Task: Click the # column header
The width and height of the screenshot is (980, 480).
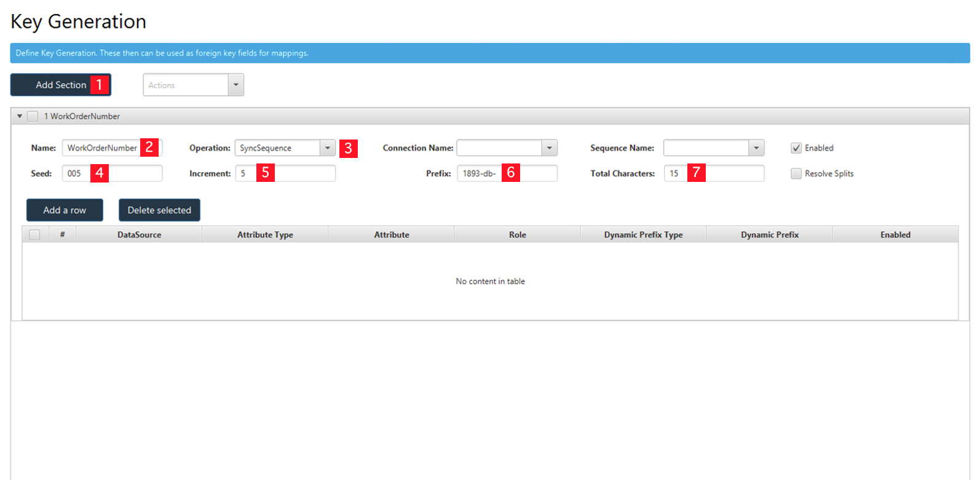Action: coord(62,235)
